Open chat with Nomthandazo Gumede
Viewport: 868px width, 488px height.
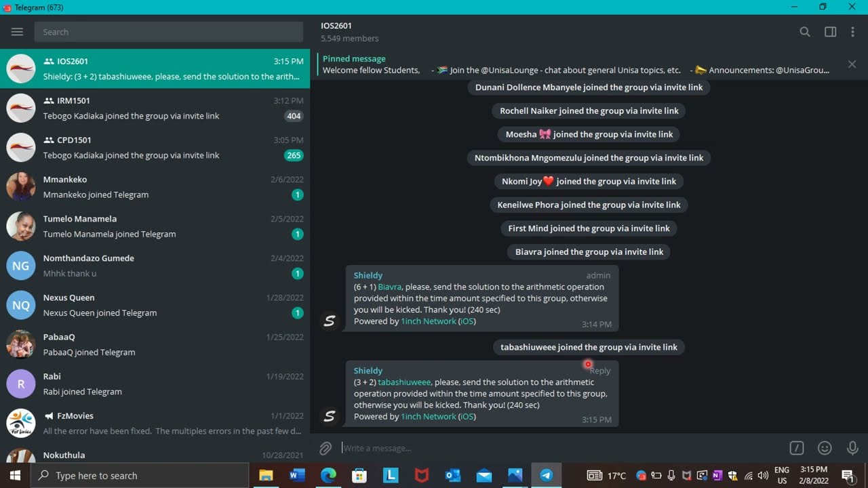tap(155, 265)
